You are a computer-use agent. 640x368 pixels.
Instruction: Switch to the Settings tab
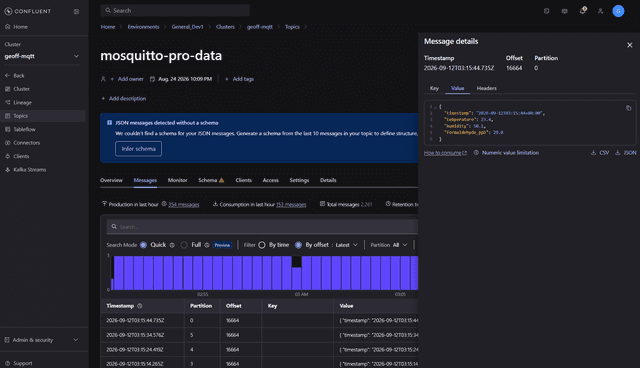(x=299, y=180)
